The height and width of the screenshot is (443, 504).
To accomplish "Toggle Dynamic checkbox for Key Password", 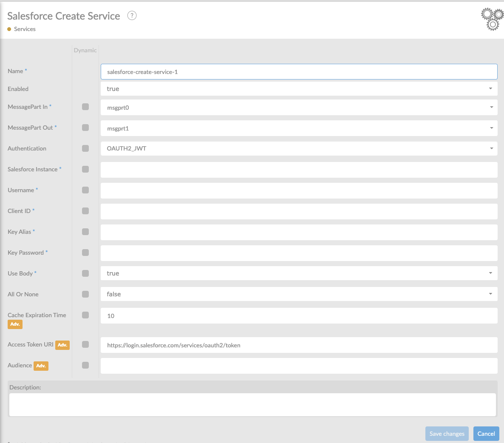I will [x=85, y=253].
